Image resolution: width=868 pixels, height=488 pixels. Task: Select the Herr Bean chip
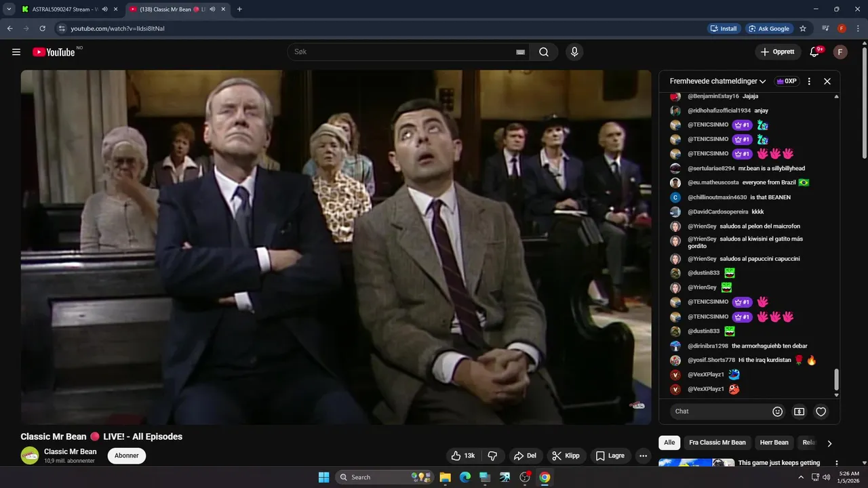tap(774, 443)
